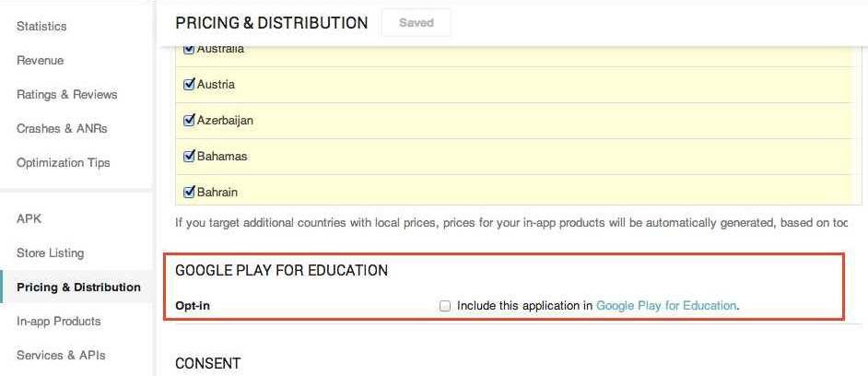The width and height of the screenshot is (868, 376).
Task: Follow the Google Play for Education link
Action: click(666, 305)
